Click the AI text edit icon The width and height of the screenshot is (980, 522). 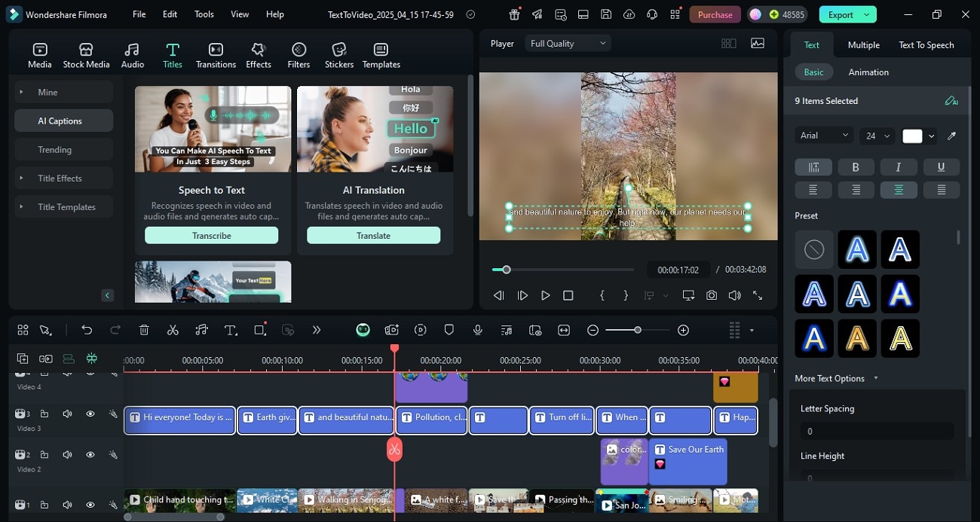tap(951, 101)
